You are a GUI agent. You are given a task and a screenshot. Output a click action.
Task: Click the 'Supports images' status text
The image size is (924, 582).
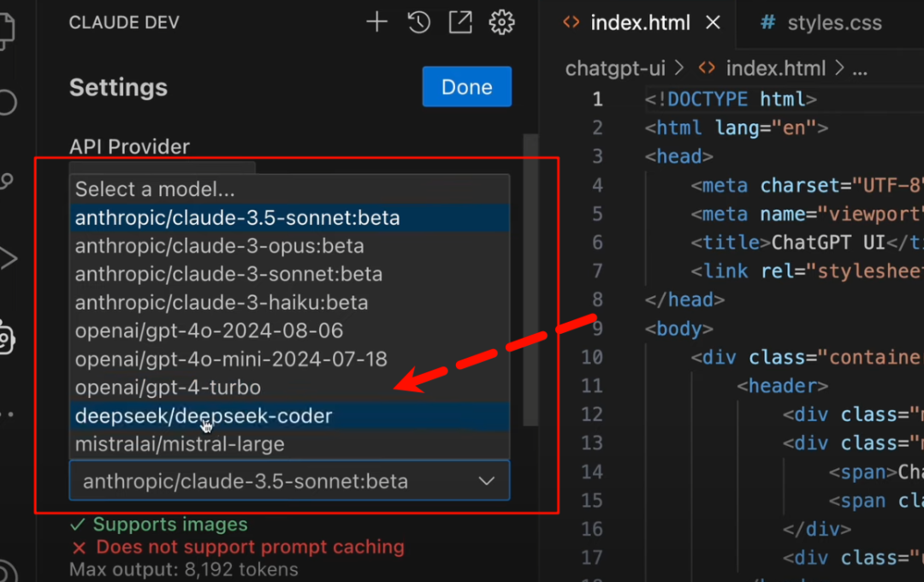(169, 524)
